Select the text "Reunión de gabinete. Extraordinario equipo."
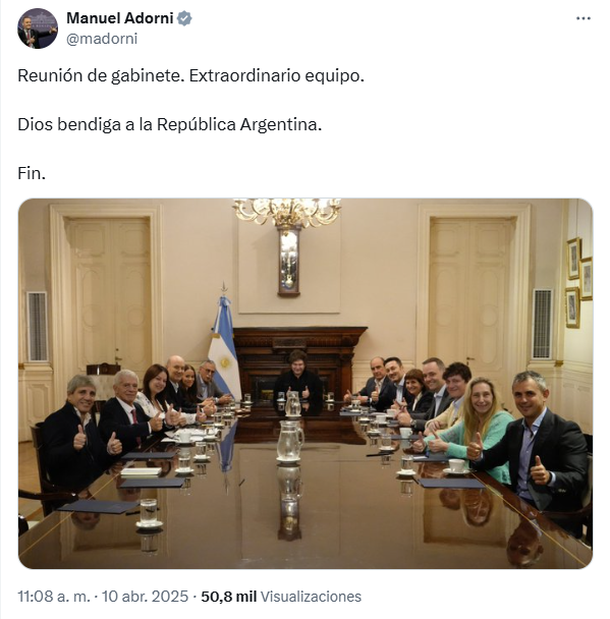 coord(191,75)
